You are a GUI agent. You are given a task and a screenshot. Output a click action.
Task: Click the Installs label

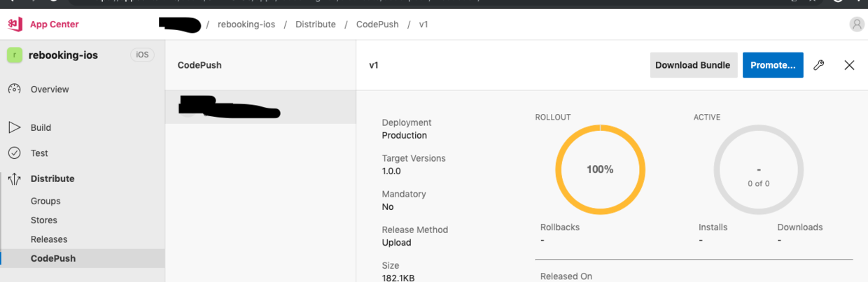713,227
